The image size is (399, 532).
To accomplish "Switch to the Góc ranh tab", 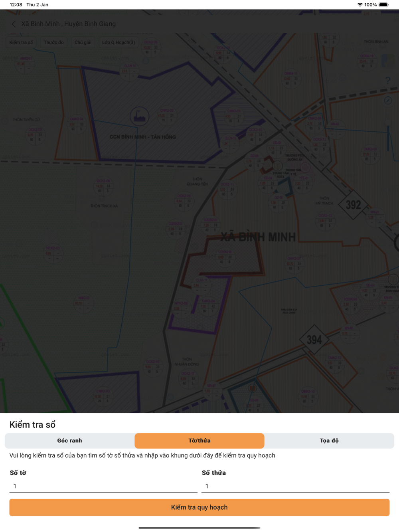I will [69, 441].
